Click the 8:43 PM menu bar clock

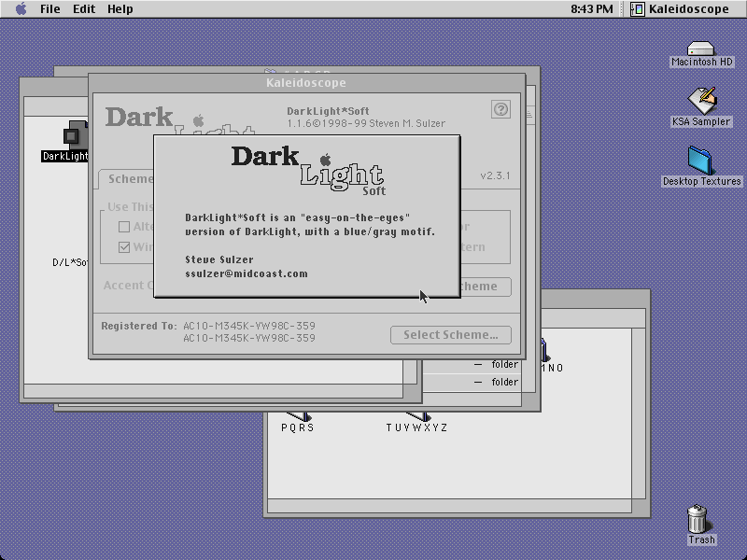[592, 9]
